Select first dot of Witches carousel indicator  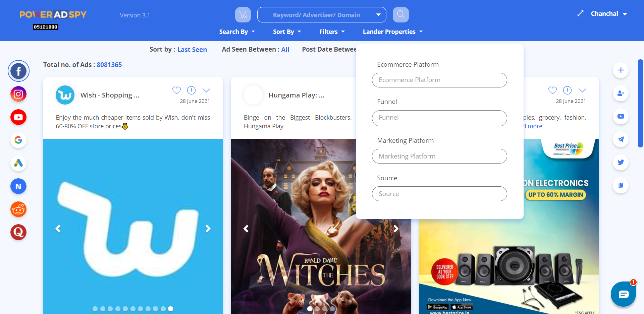(310, 309)
